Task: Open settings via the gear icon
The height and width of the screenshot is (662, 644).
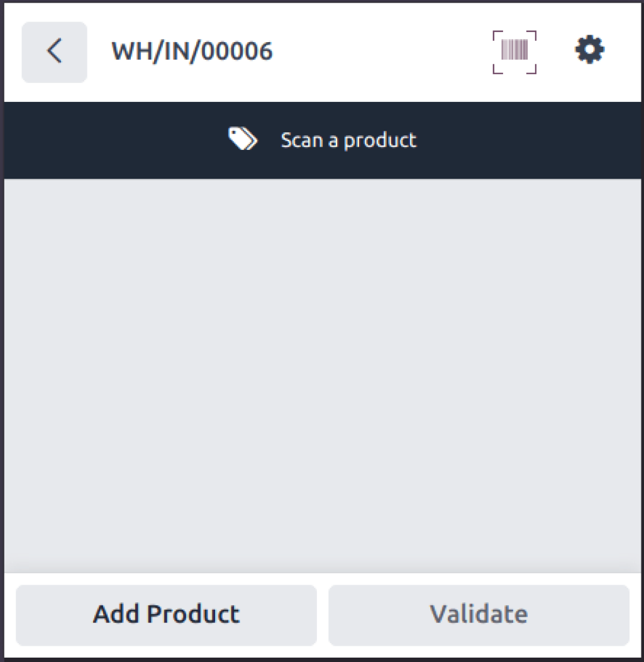Action: click(x=589, y=50)
